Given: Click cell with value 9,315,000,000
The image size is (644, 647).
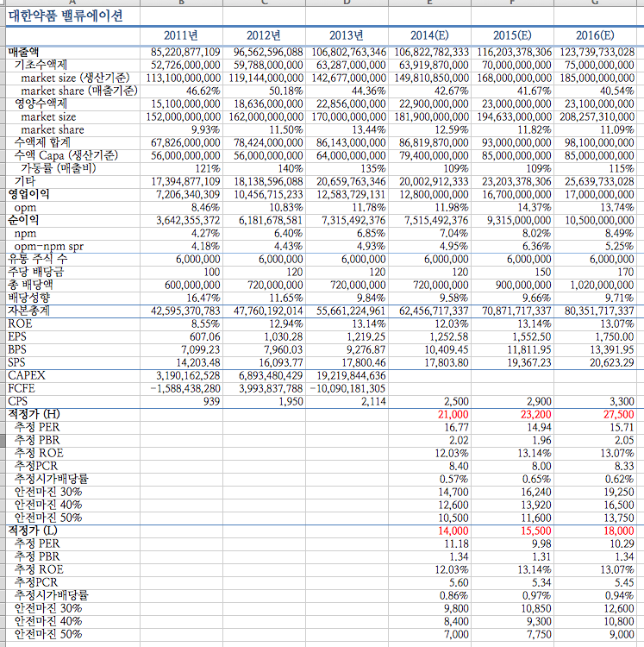Looking at the screenshot, I should tap(519, 220).
